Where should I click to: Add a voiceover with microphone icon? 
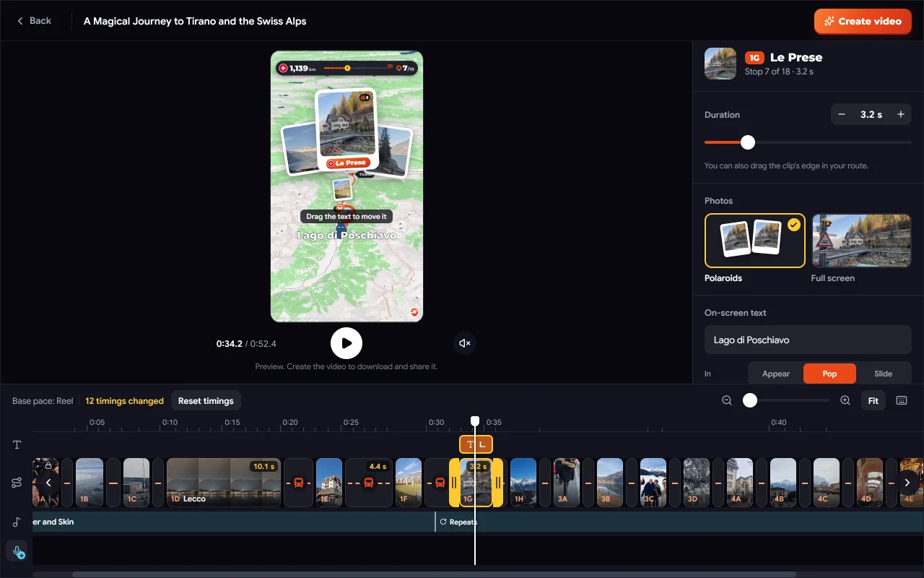click(17, 553)
